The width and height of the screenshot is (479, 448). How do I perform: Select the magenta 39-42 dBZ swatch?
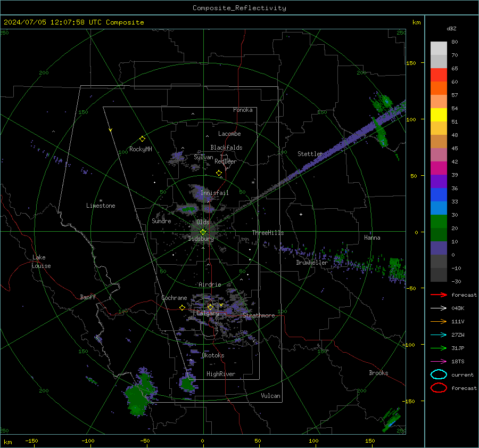click(439, 168)
